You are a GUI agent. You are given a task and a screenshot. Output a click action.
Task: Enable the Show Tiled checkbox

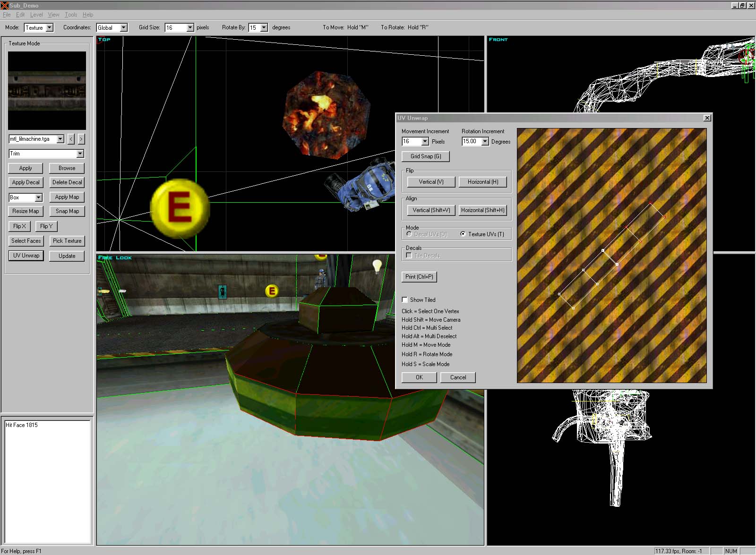coord(405,300)
